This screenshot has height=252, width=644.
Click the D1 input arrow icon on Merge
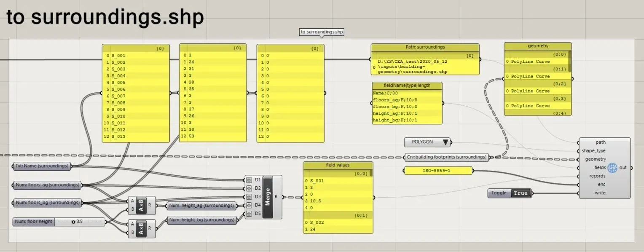[x=249, y=180]
